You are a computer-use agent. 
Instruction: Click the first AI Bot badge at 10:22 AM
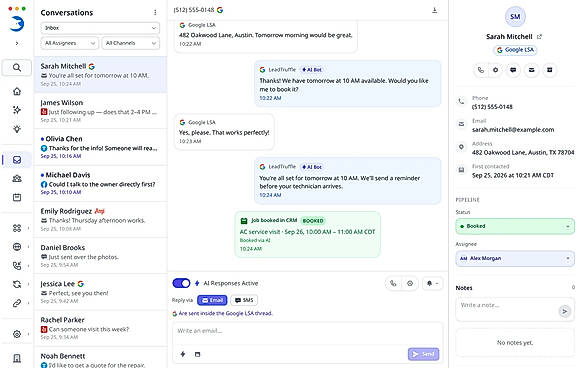coord(312,70)
